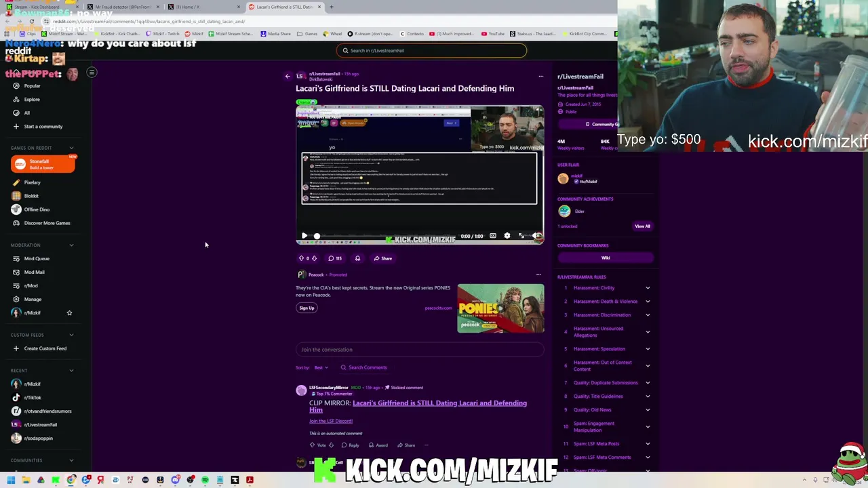
Task: Open Mod Queue
Action: [x=37, y=258]
